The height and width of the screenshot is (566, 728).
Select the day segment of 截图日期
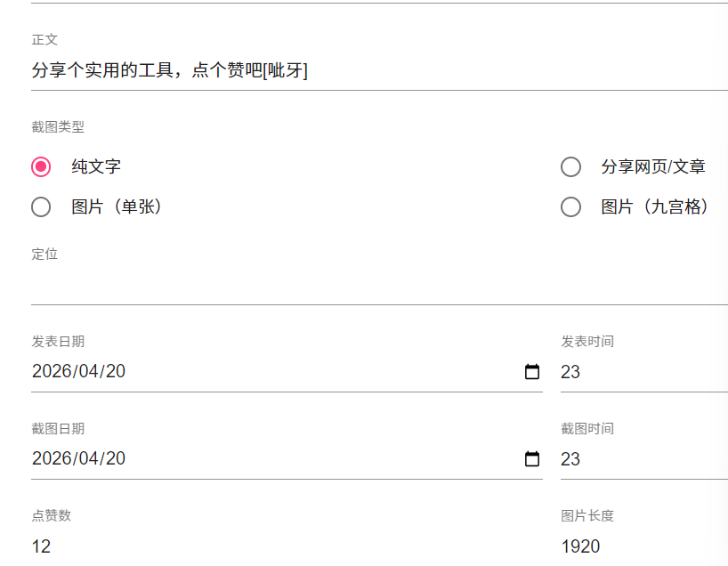click(115, 459)
